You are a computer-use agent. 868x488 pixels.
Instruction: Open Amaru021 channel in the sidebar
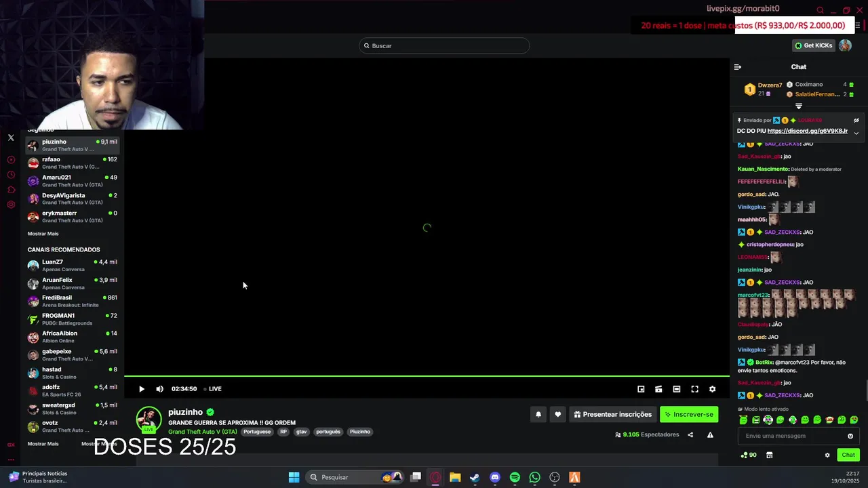pyautogui.click(x=73, y=181)
